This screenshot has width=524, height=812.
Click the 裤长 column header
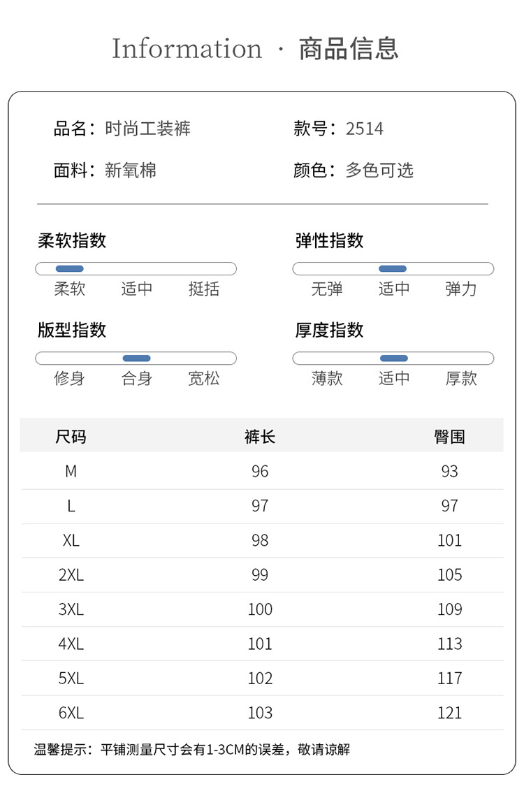pos(260,437)
